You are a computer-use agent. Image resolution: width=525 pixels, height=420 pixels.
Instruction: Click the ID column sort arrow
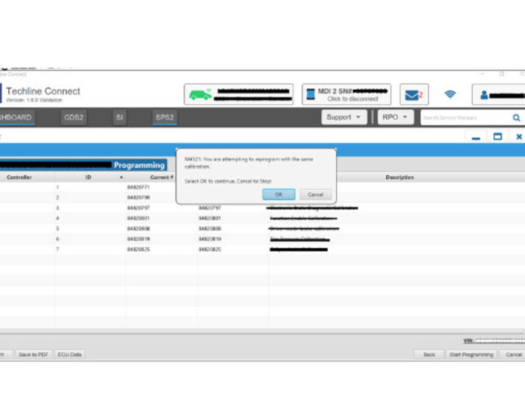pos(121,177)
